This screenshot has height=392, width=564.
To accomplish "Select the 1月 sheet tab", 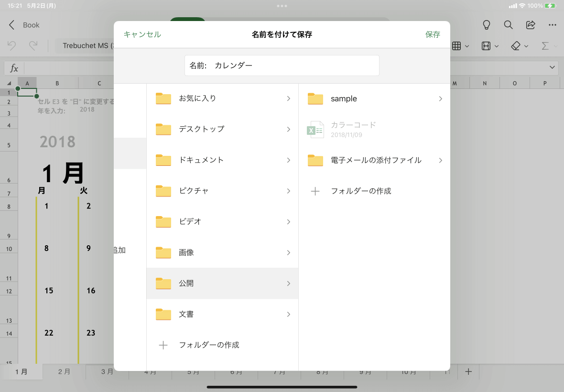I will click(22, 371).
